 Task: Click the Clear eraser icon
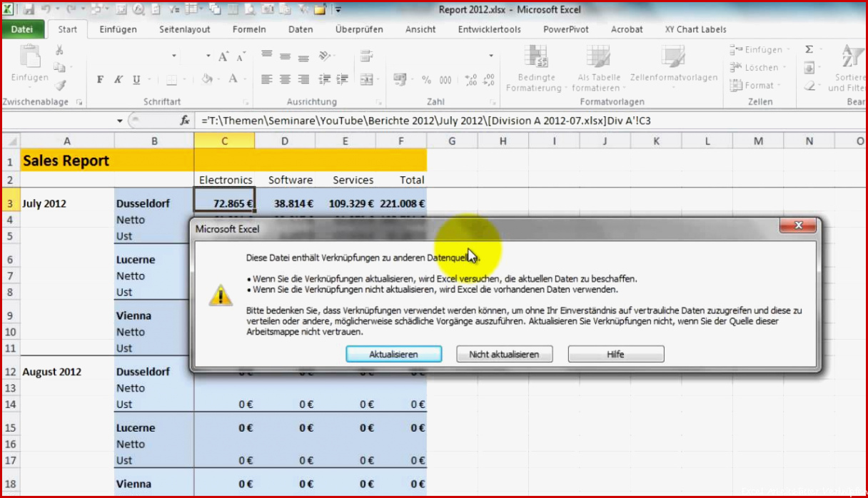click(x=809, y=86)
